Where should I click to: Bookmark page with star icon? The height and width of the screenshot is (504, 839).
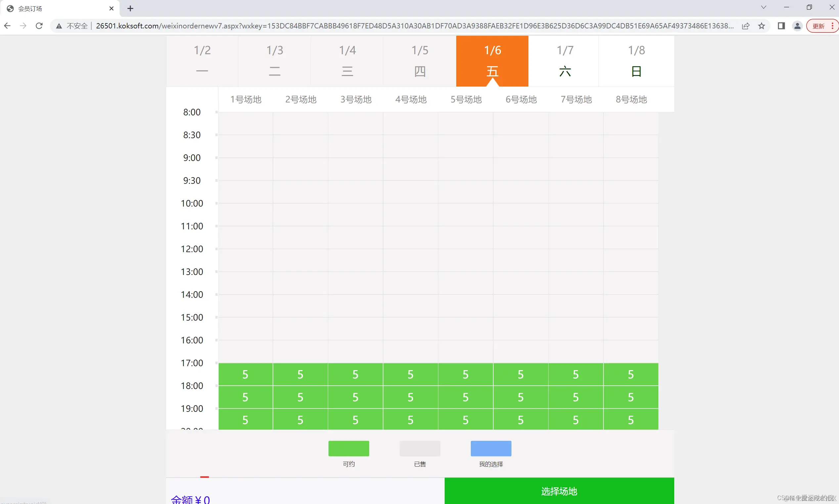(x=762, y=26)
